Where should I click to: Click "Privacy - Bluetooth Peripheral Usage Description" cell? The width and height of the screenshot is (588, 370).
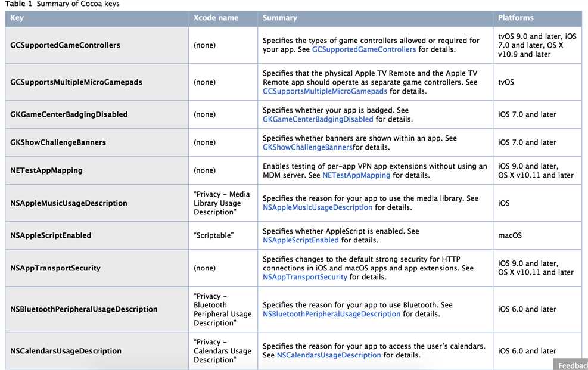coord(223,309)
